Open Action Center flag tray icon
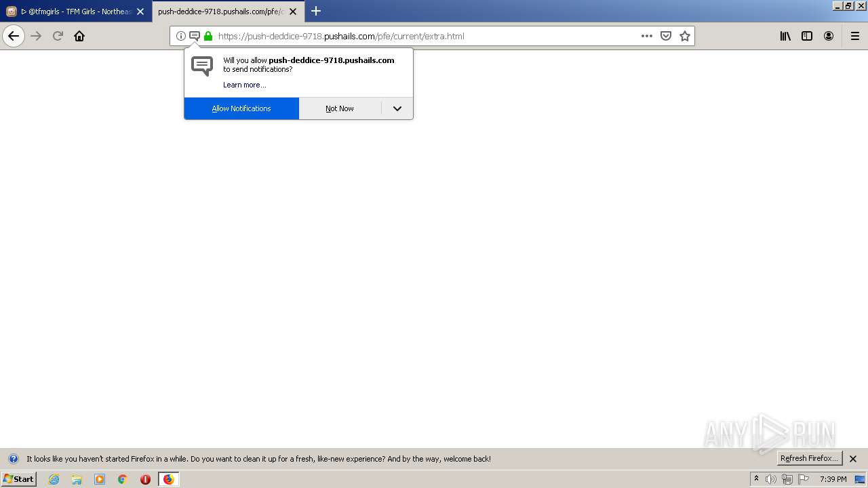 (x=804, y=479)
